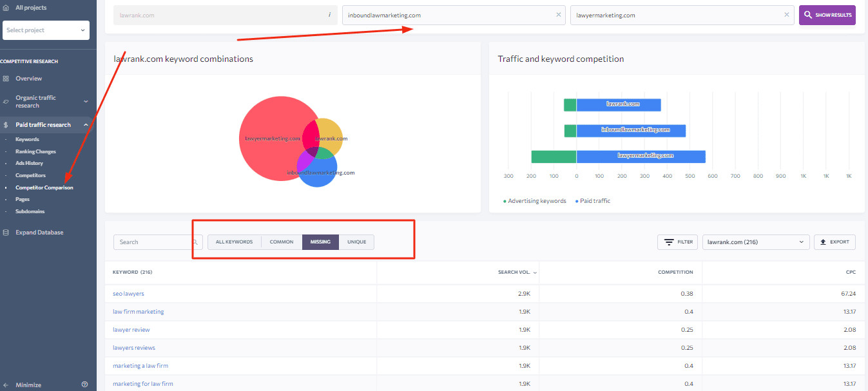Viewport: 868px width, 391px height.
Task: Select the Common keywords filter
Action: click(282, 242)
